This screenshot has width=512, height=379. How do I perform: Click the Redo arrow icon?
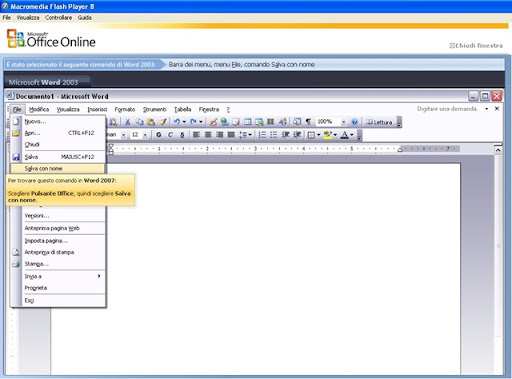(x=193, y=122)
